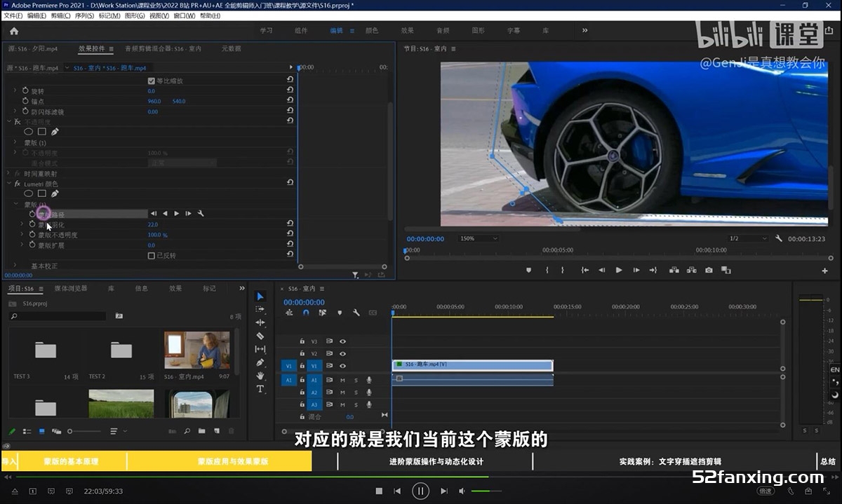
Task: Select the Selection tool arrow in toolbar
Action: tap(260, 297)
